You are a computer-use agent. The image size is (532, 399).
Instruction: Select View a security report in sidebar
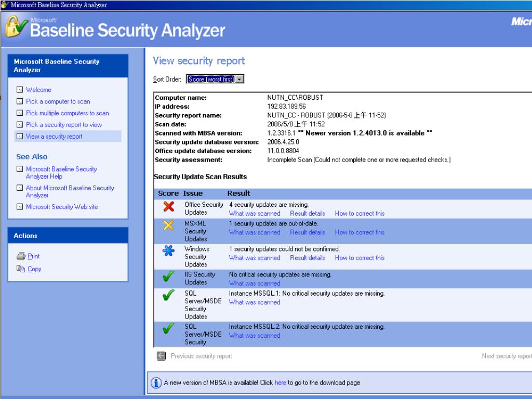54,137
